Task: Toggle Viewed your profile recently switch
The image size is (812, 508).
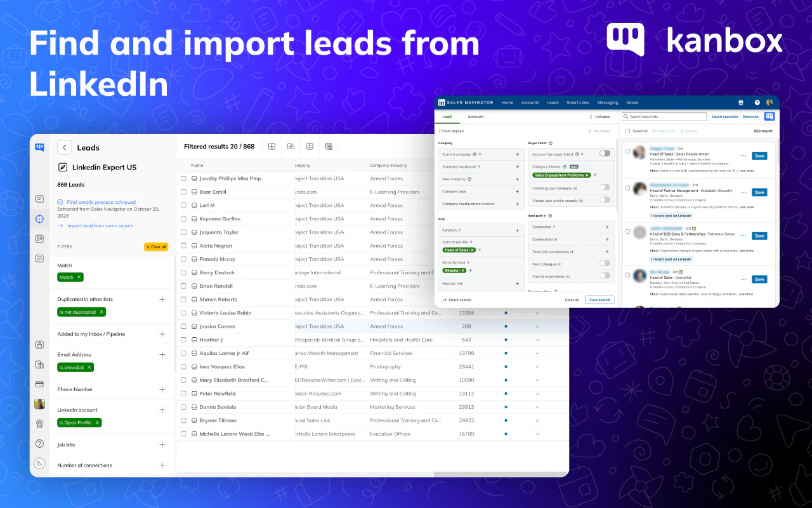Action: point(605,199)
